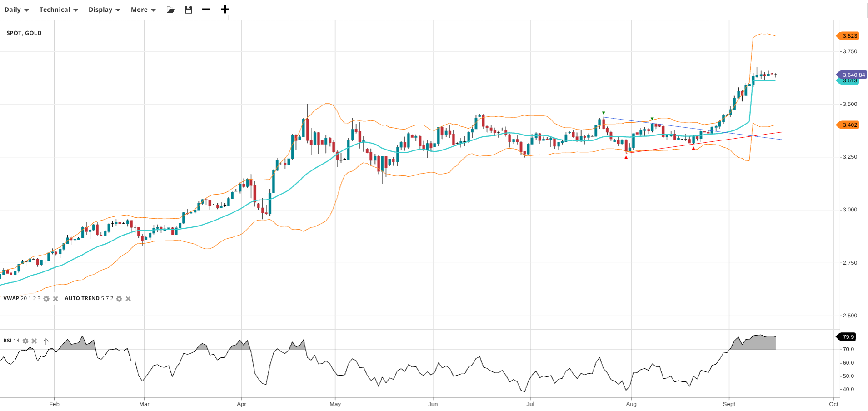The height and width of the screenshot is (411, 868).
Task: Remove the AUTO TREND indicator
Action: (x=128, y=299)
